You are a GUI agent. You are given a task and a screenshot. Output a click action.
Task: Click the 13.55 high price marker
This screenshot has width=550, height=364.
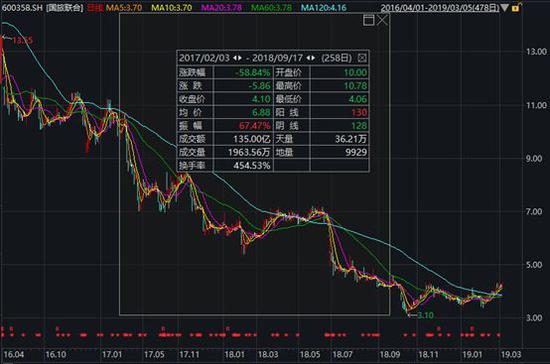pos(22,40)
